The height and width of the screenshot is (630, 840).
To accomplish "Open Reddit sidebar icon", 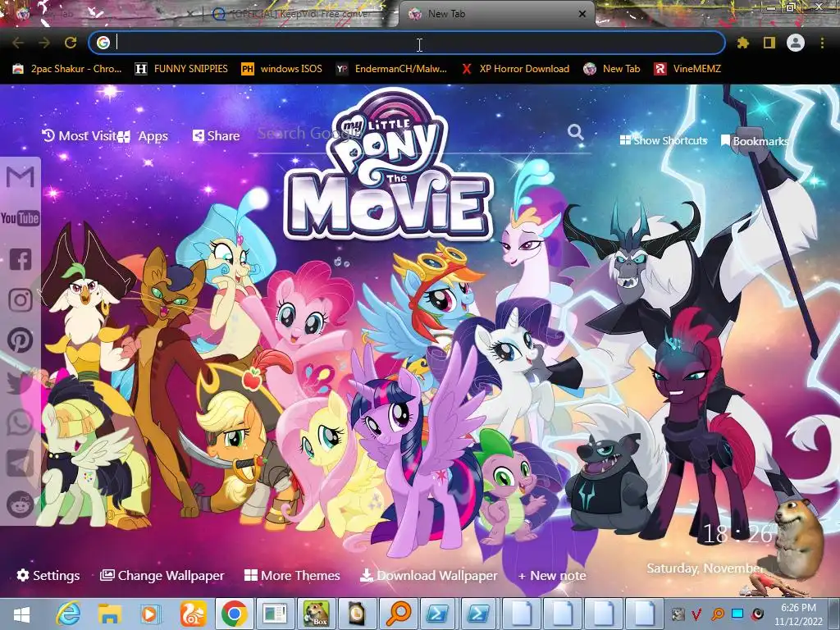I will click(x=21, y=504).
